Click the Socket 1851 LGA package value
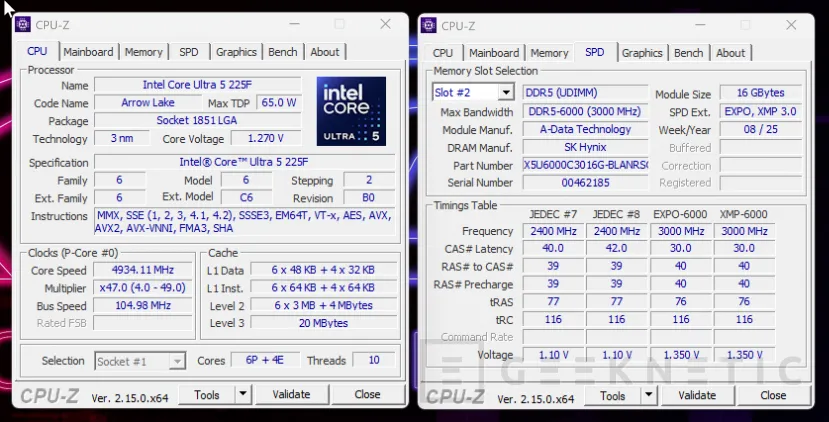Image resolution: width=829 pixels, height=422 pixels. coord(198,121)
